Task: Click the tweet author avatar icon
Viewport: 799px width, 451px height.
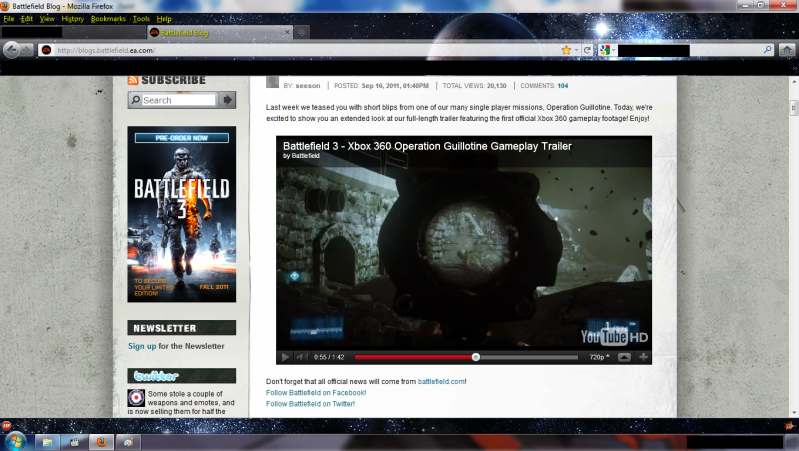Action: pyautogui.click(x=136, y=397)
